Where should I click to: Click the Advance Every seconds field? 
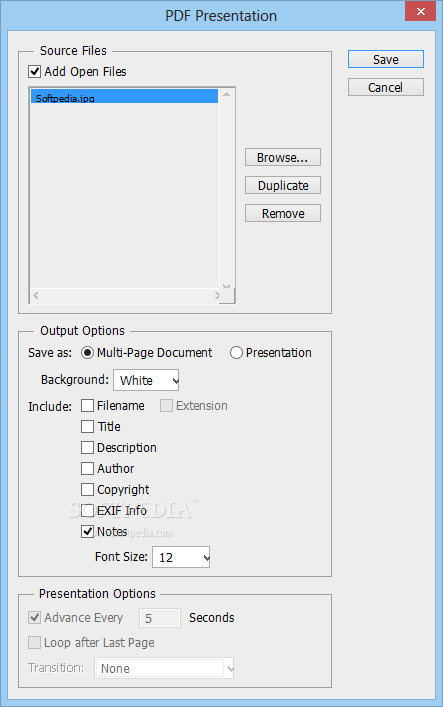pyautogui.click(x=160, y=618)
